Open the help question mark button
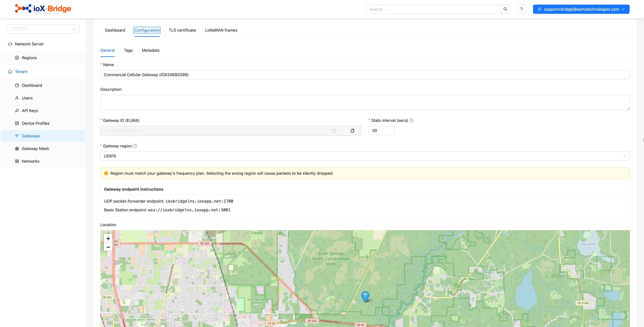This screenshot has width=644, height=327. pyautogui.click(x=521, y=9)
